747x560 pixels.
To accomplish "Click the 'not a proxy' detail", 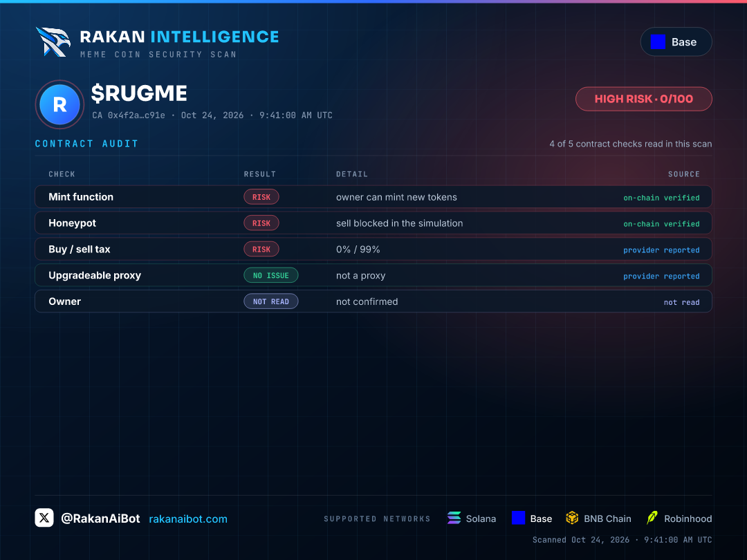I will click(360, 276).
